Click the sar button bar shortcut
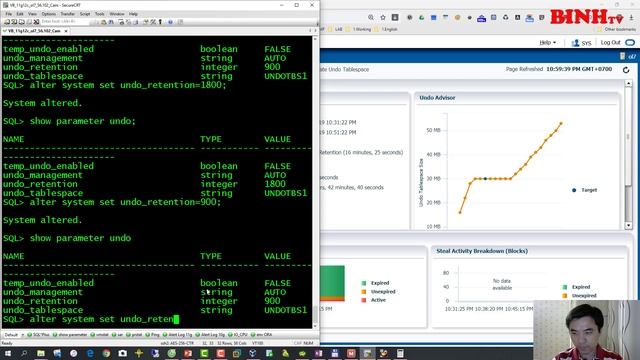The width and height of the screenshot is (640, 360). tap(118, 335)
